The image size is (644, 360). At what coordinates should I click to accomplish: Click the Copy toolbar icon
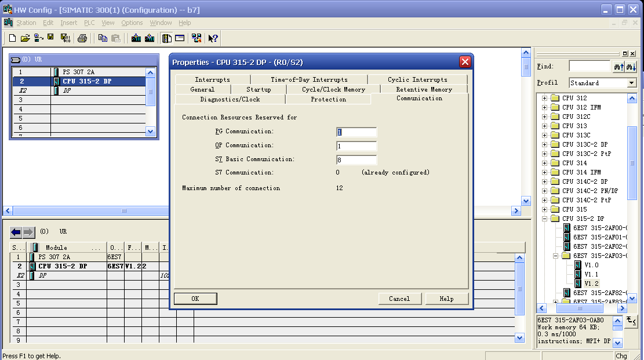tap(103, 38)
